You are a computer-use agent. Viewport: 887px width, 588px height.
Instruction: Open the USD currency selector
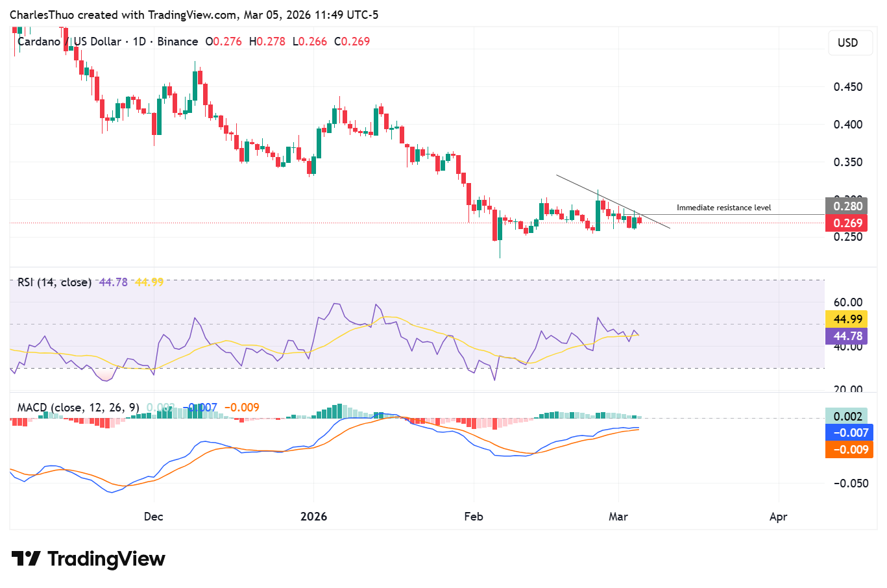pos(849,43)
